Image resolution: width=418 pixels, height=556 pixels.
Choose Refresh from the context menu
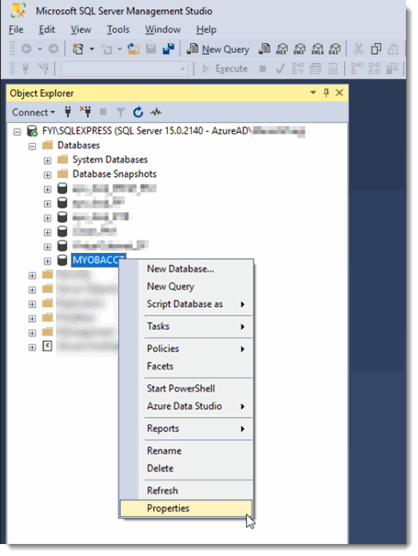pyautogui.click(x=186, y=490)
